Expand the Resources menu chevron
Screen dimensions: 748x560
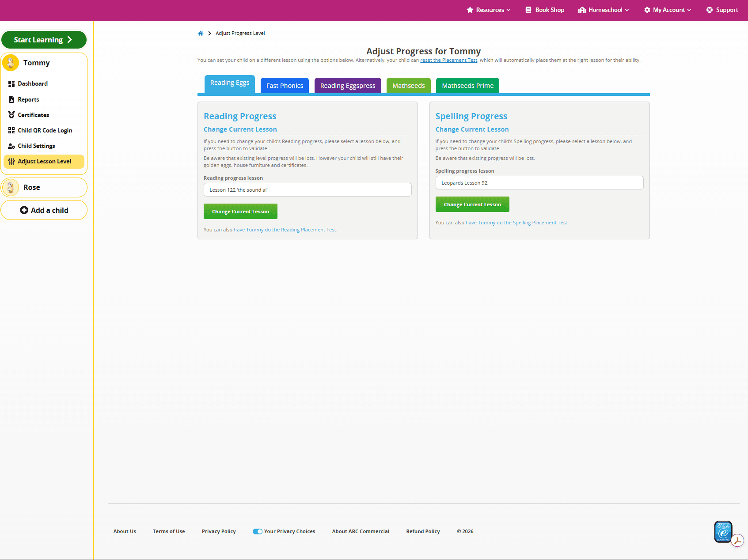(509, 10)
